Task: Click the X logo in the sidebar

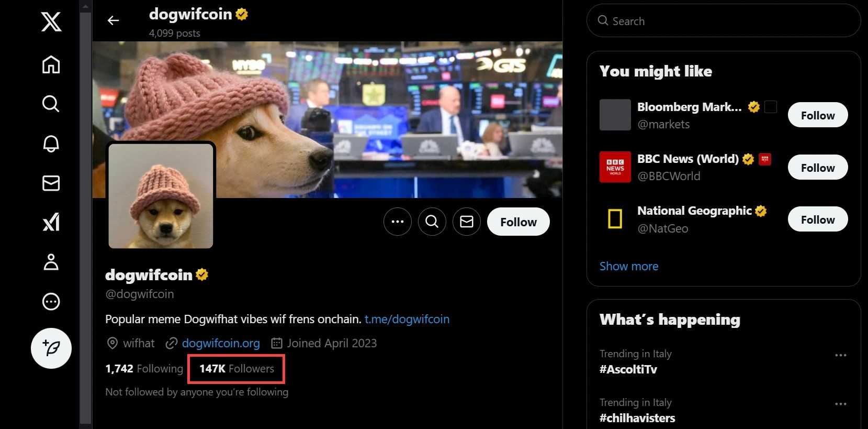Action: click(51, 22)
